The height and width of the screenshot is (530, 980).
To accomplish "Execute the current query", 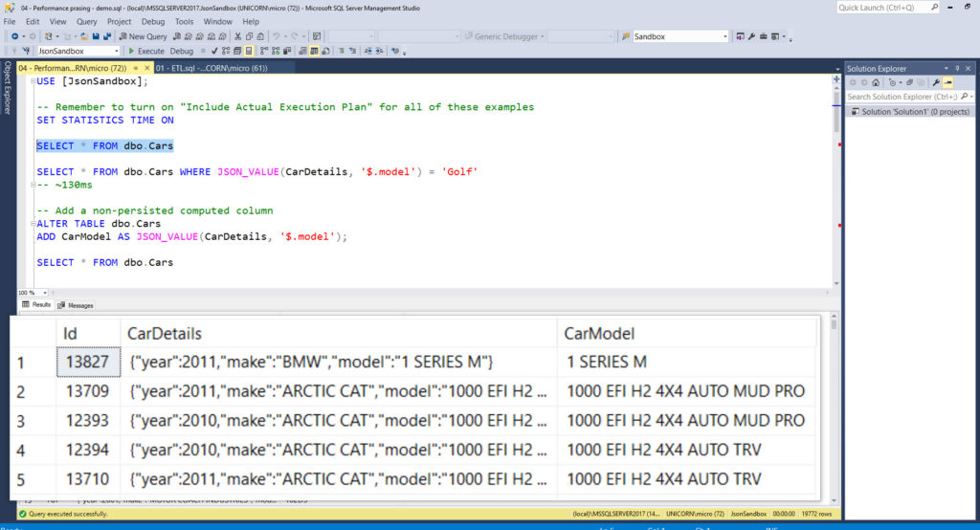I will tap(146, 52).
